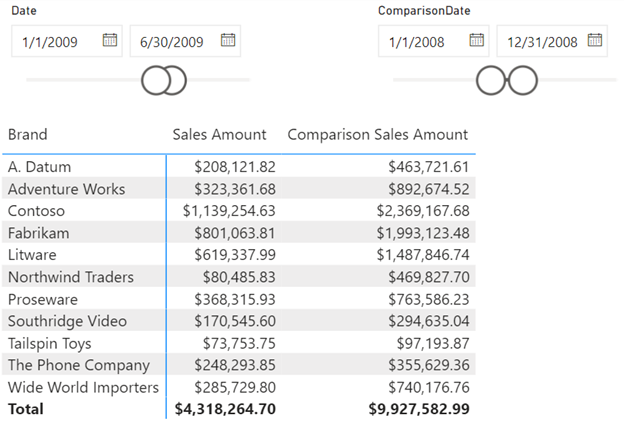Click the Date slicer title

24,11
